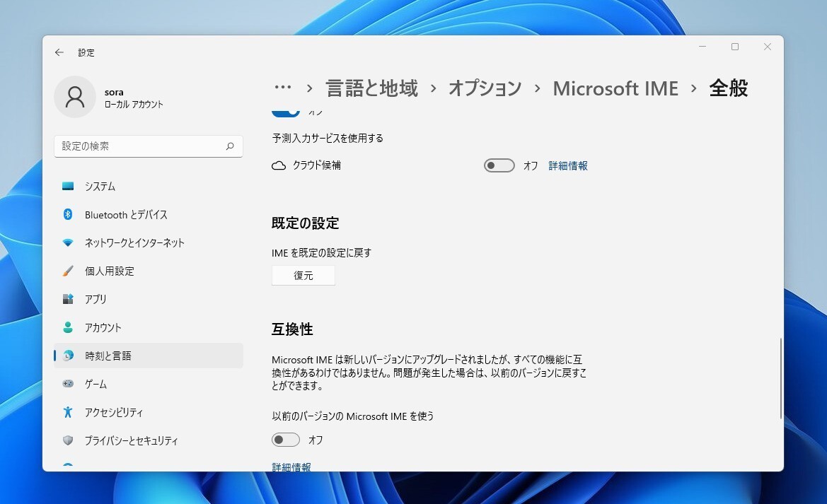Open アカウント settings page

point(103,328)
